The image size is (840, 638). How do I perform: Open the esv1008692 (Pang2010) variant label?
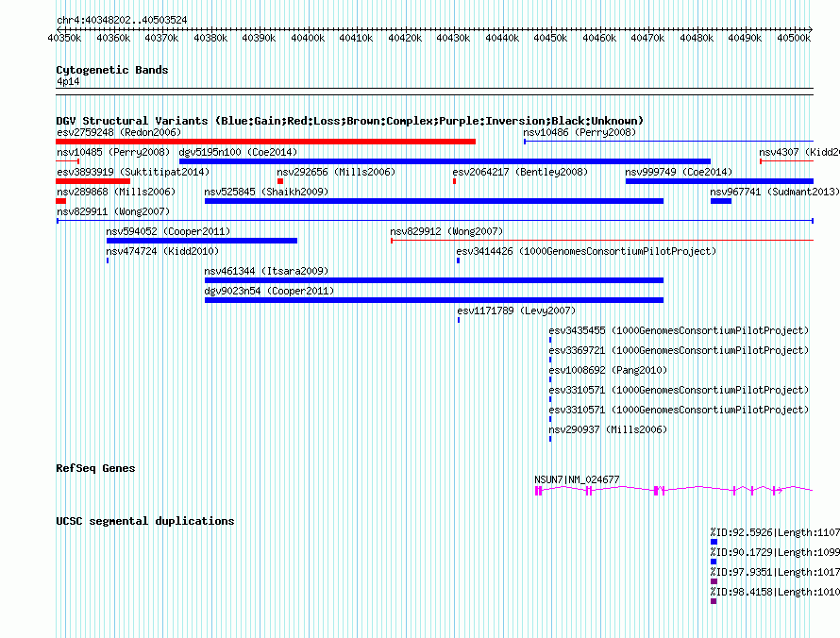click(608, 370)
